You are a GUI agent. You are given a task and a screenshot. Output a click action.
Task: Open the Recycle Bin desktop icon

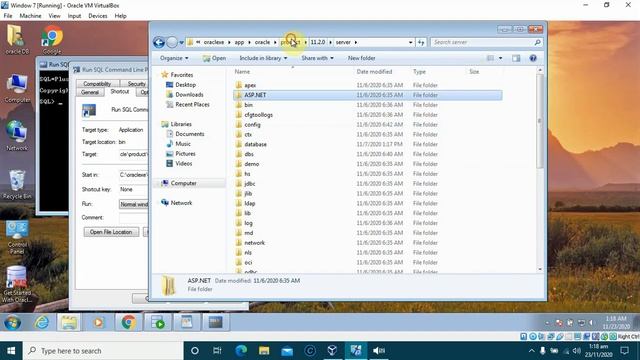[x=17, y=184]
